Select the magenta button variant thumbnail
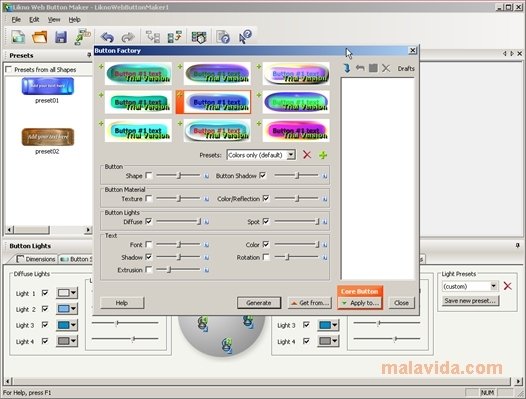Screen dimensions: 526x399 pyautogui.click(x=296, y=130)
